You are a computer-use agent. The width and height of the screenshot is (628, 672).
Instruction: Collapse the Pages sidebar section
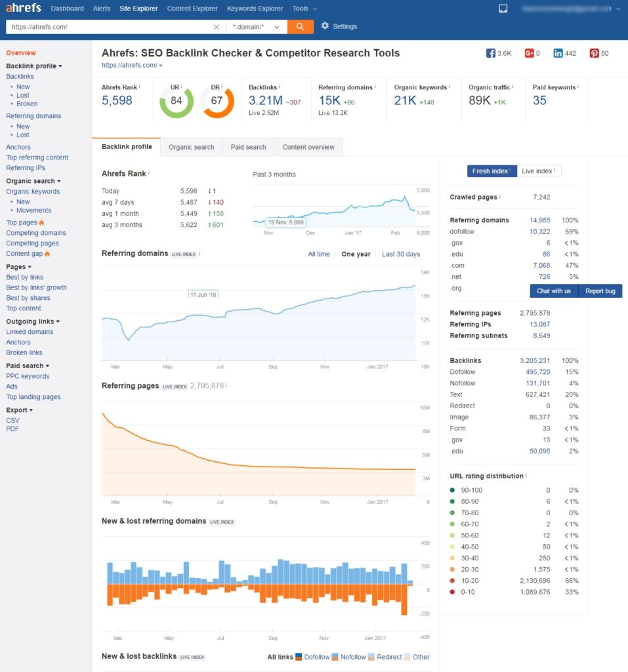pyautogui.click(x=18, y=266)
